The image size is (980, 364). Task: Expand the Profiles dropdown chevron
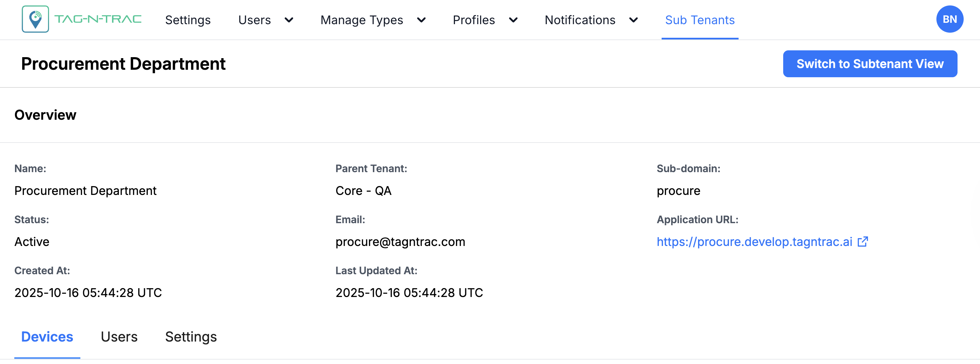pyautogui.click(x=513, y=20)
